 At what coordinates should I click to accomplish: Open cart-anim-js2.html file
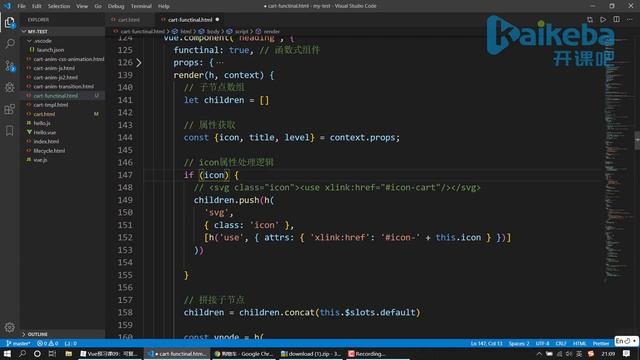point(63,78)
